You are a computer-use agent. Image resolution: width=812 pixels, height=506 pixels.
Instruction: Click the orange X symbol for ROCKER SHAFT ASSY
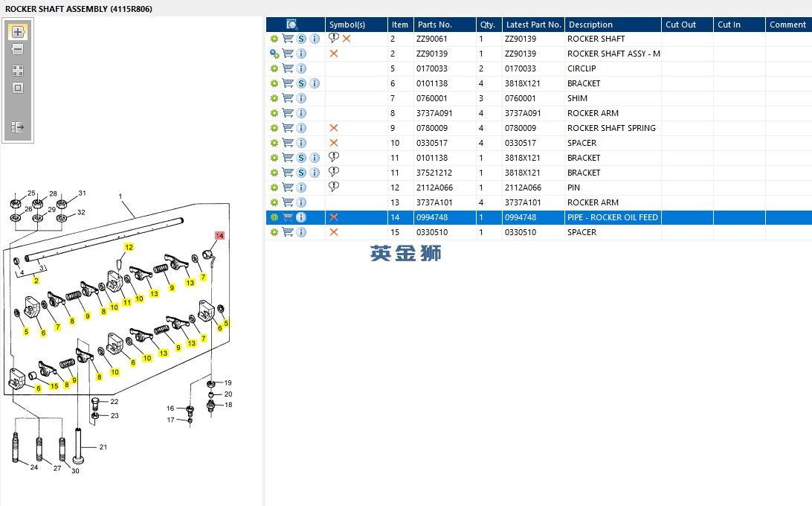334,54
